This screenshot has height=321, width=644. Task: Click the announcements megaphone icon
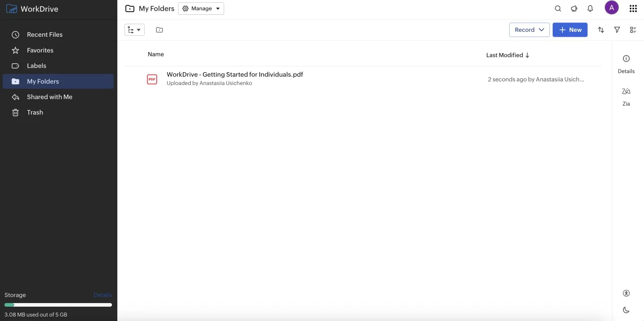(574, 8)
